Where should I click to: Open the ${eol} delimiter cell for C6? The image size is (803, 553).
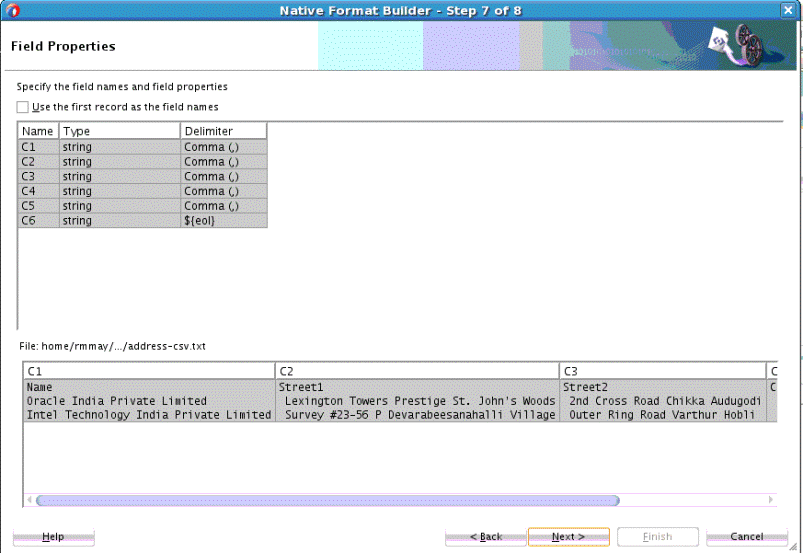coord(224,221)
